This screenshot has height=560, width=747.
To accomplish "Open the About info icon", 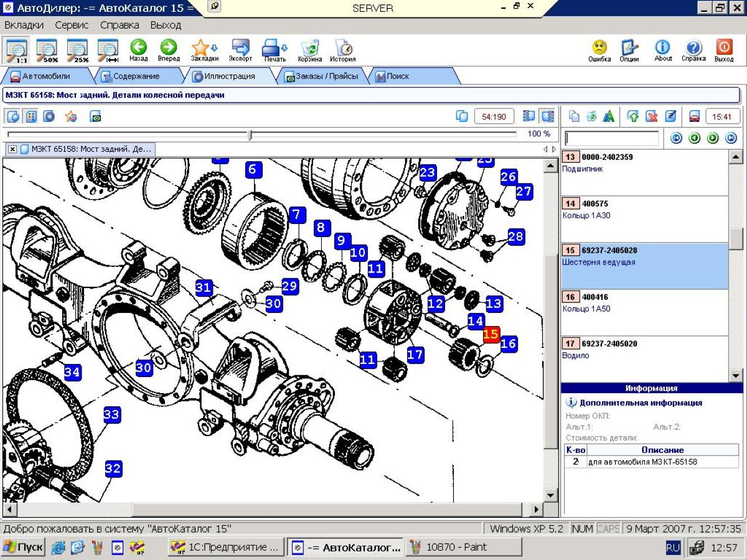I will pos(663,50).
